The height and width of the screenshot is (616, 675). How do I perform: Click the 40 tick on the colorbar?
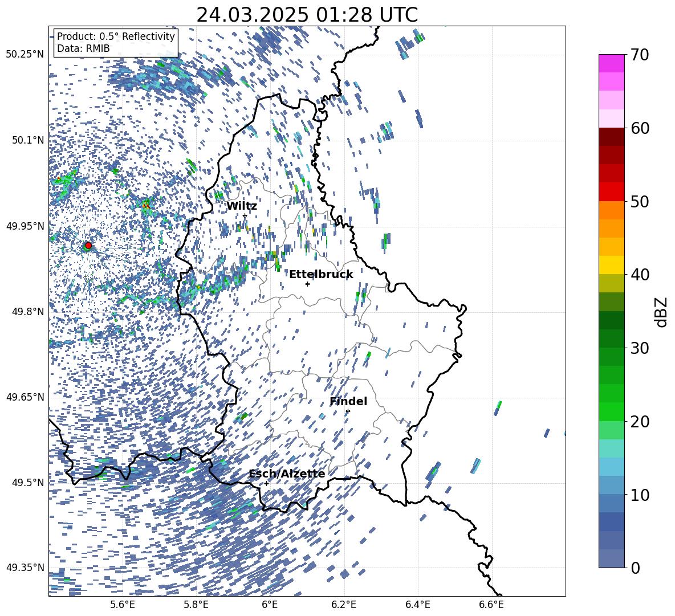click(x=640, y=275)
